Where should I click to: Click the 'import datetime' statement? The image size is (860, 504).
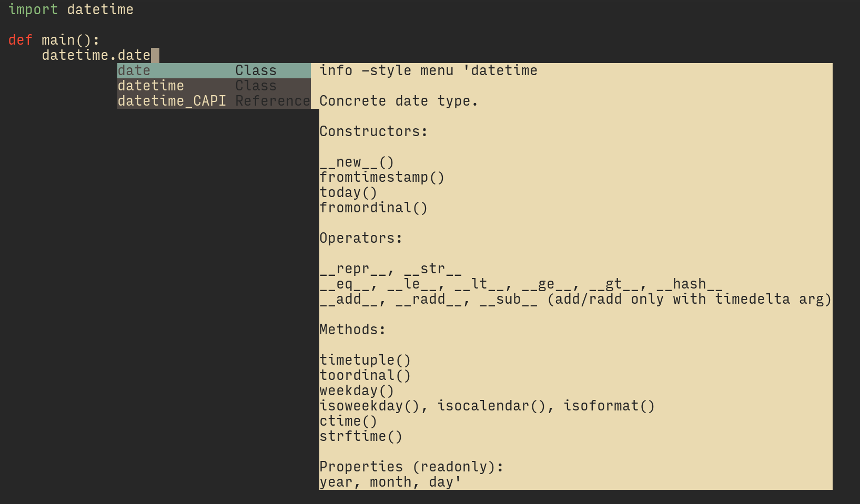coord(71,9)
